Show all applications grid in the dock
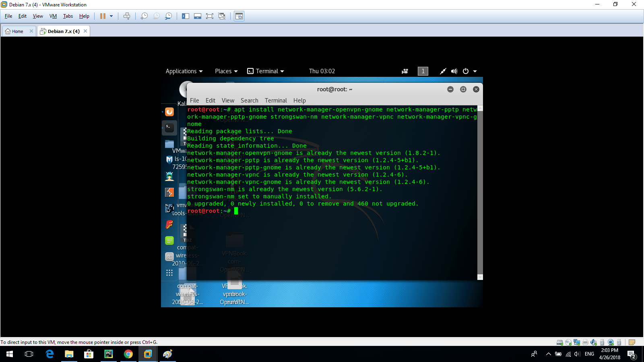Viewport: 644px width, 362px height. (169, 273)
